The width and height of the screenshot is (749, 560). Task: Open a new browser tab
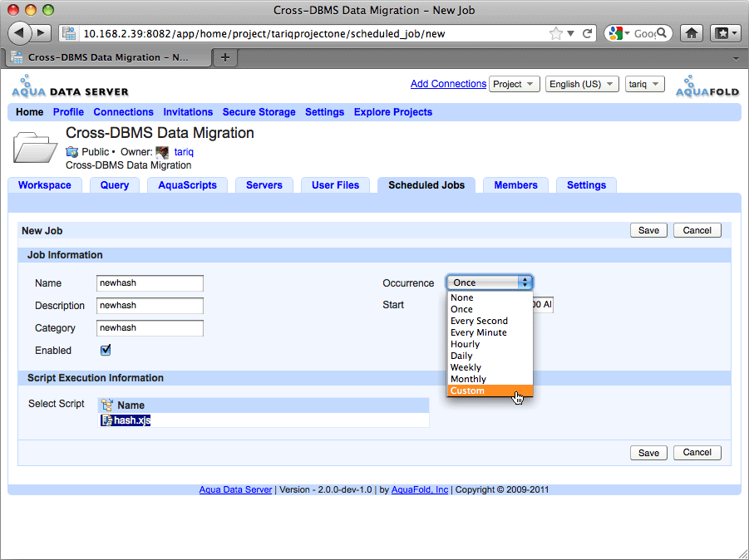tap(225, 58)
